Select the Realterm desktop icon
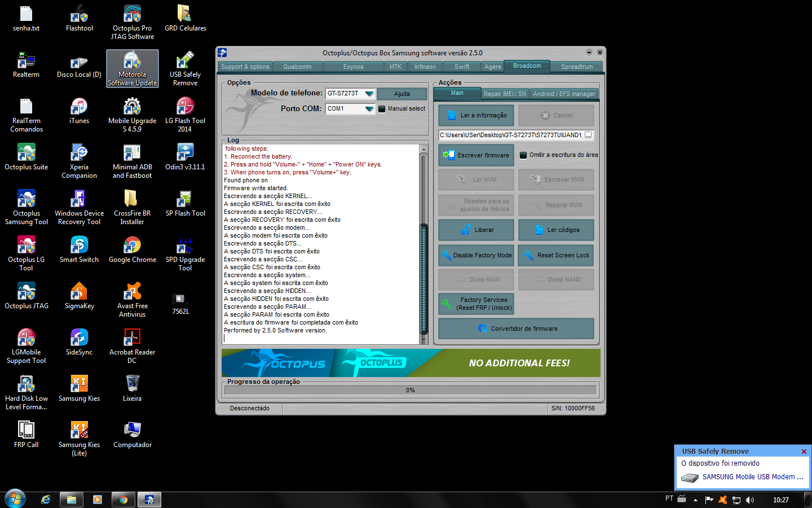This screenshot has height=508, width=812. point(26,64)
